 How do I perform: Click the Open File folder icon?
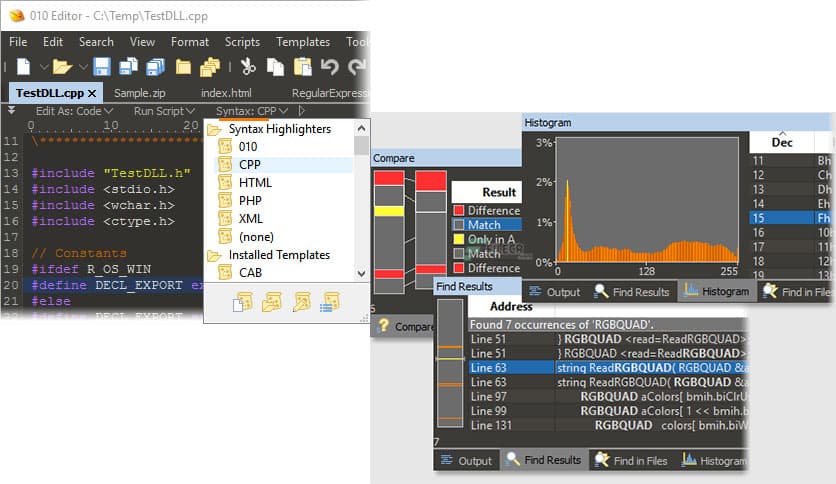tap(62, 67)
